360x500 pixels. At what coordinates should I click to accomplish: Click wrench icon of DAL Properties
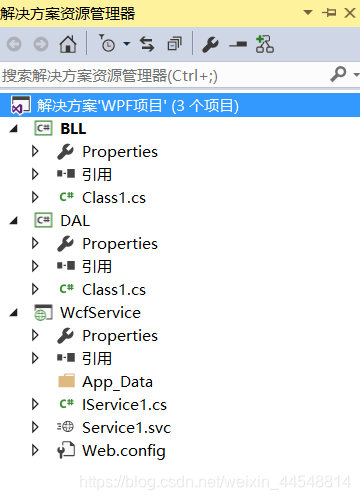click(x=65, y=244)
